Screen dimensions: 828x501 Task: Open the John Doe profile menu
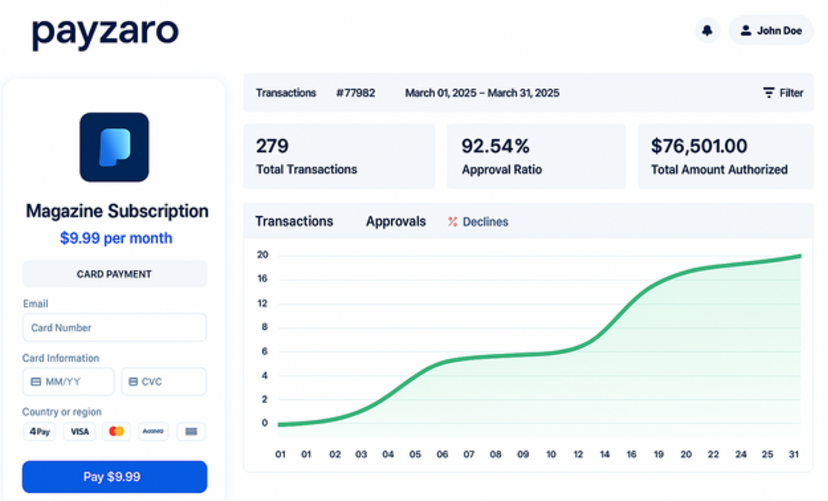tap(770, 31)
